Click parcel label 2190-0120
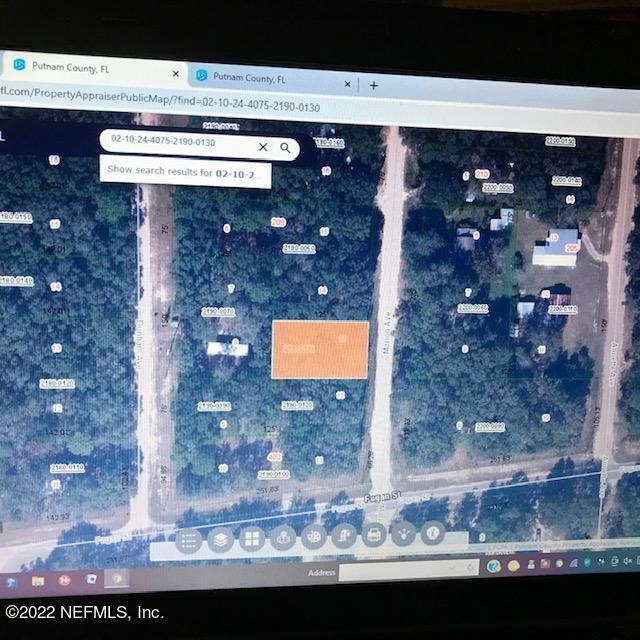The height and width of the screenshot is (640, 640). tap(297, 405)
